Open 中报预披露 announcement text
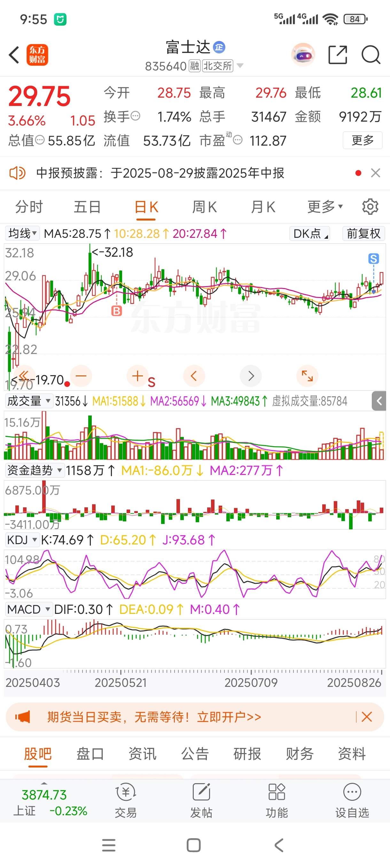Screen dimensions: 390x868 point(160,173)
